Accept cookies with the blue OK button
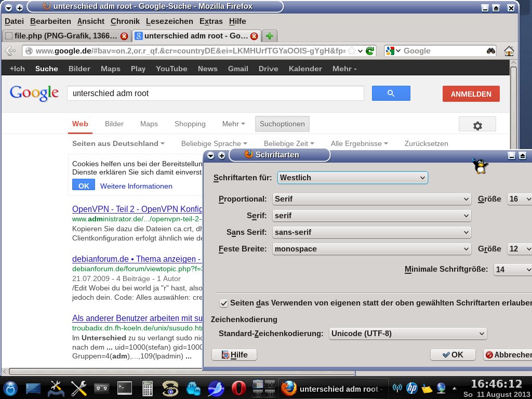The width and height of the screenshot is (532, 399). click(x=84, y=185)
